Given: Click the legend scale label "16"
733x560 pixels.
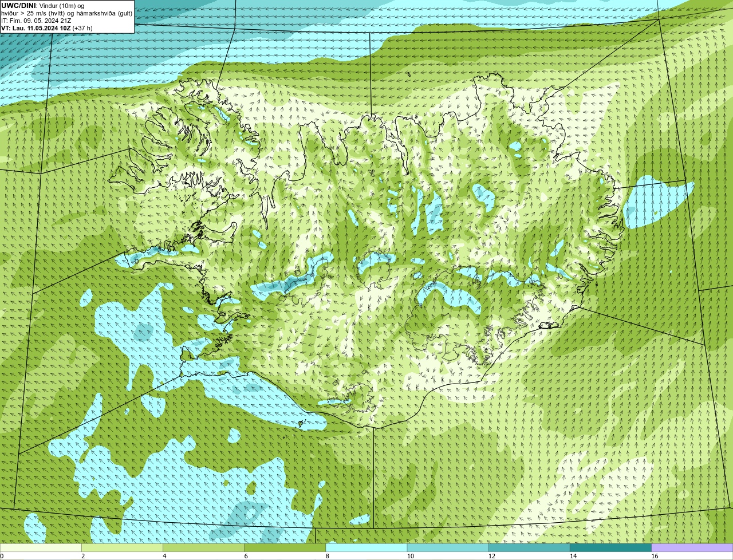Looking at the screenshot, I should pos(655,556).
